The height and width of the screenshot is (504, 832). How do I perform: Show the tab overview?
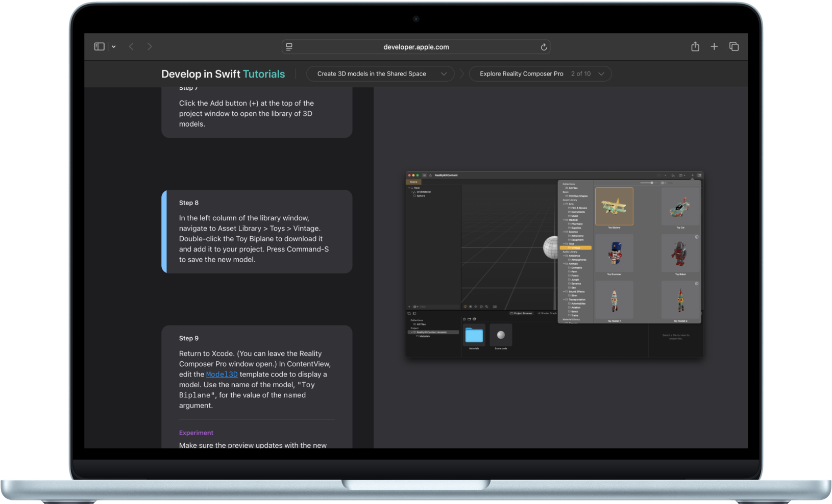click(x=734, y=46)
